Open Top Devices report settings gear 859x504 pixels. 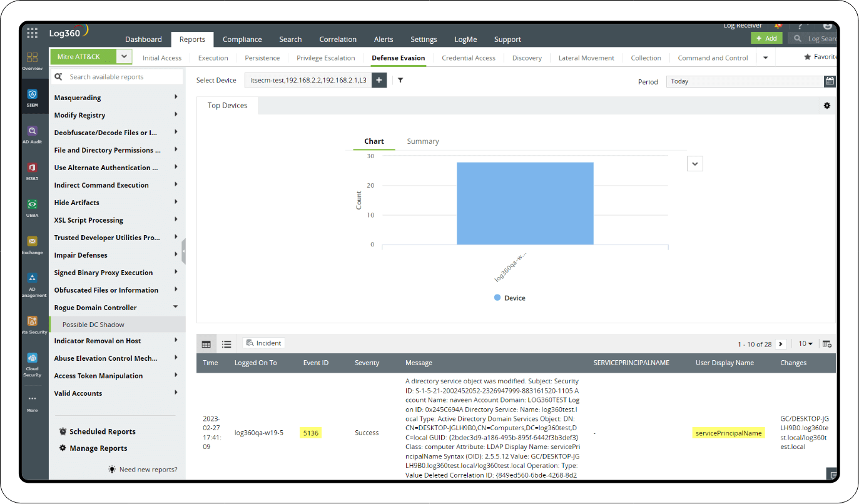827,106
